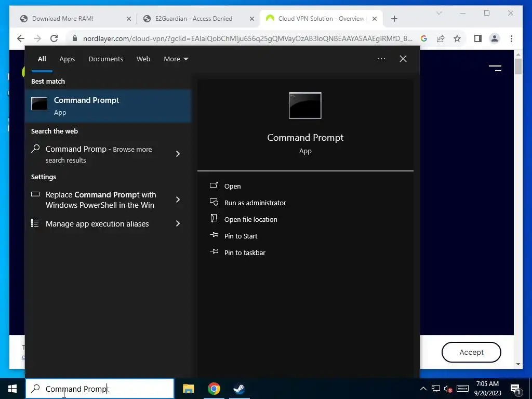Click the large Command Prompt preview icon
The height and width of the screenshot is (399, 532).
tap(305, 105)
